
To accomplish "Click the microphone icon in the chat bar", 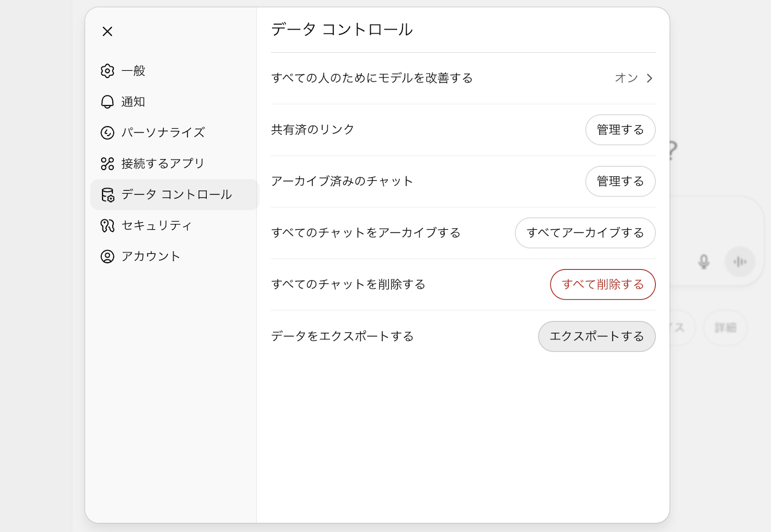I will pos(704,262).
